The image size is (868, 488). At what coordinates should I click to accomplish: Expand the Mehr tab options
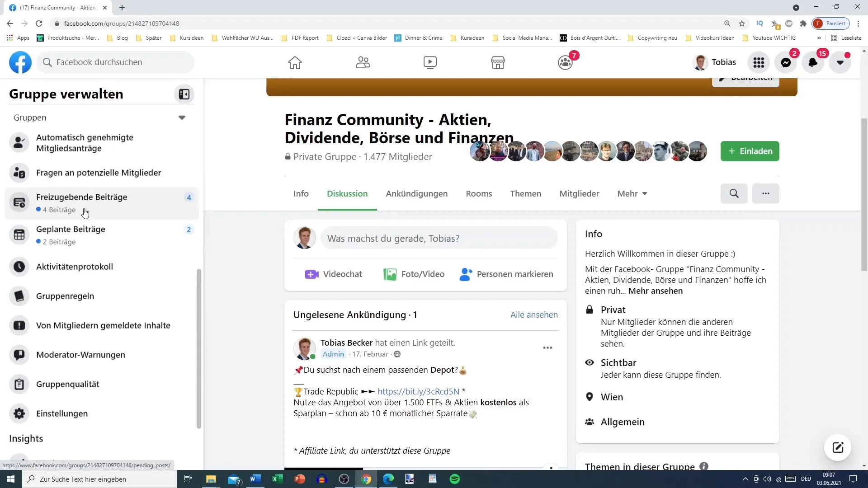[x=631, y=193]
